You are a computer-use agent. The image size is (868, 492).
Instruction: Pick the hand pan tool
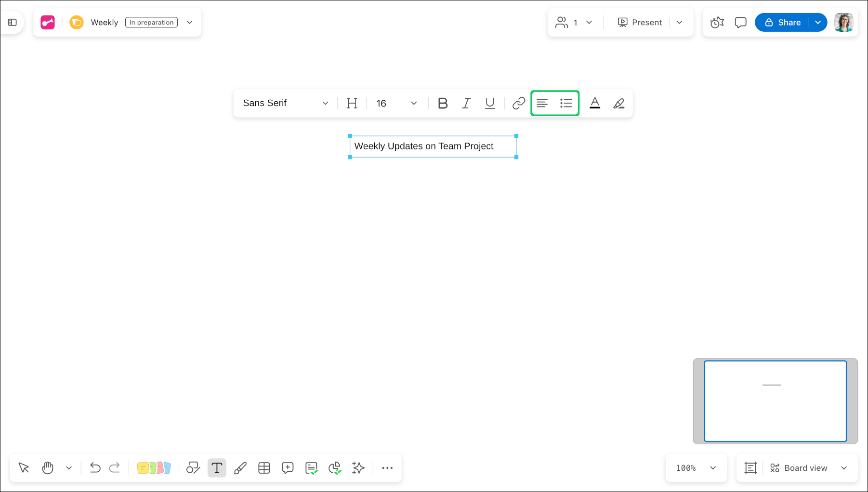pyautogui.click(x=48, y=468)
